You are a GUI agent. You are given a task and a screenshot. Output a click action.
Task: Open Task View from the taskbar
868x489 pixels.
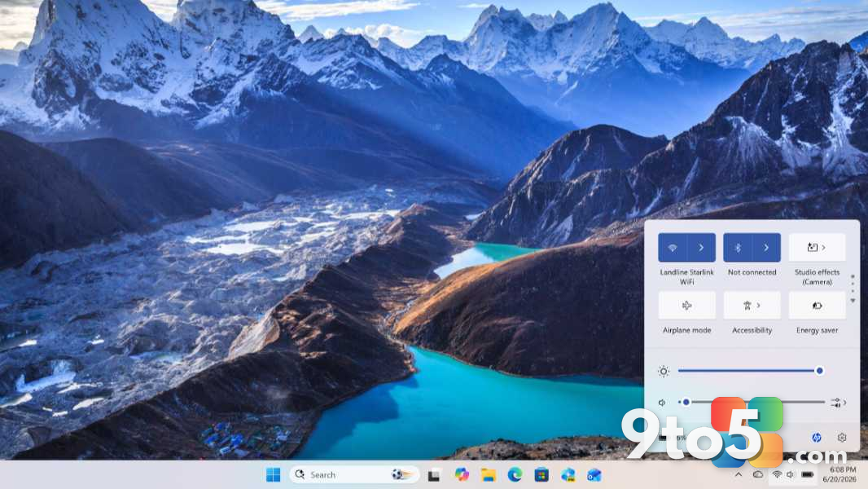tap(434, 474)
